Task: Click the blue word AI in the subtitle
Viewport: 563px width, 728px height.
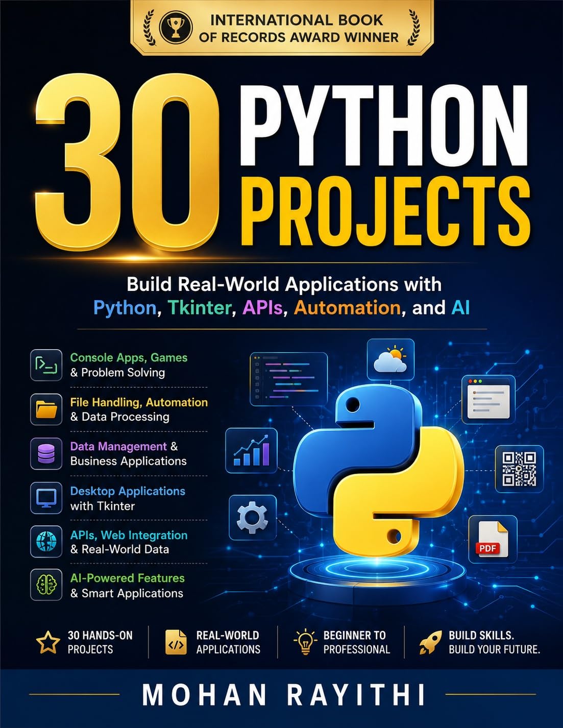Action: [x=460, y=308]
